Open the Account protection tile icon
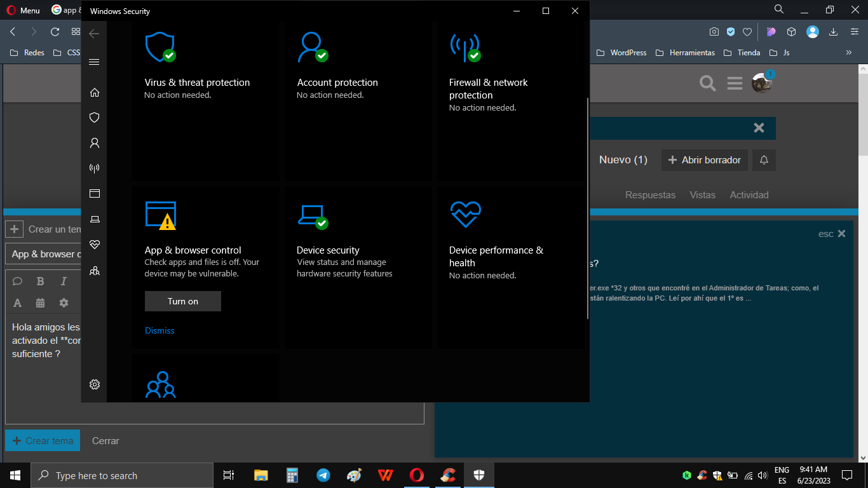Viewport: 868px width, 488px height. (x=313, y=47)
